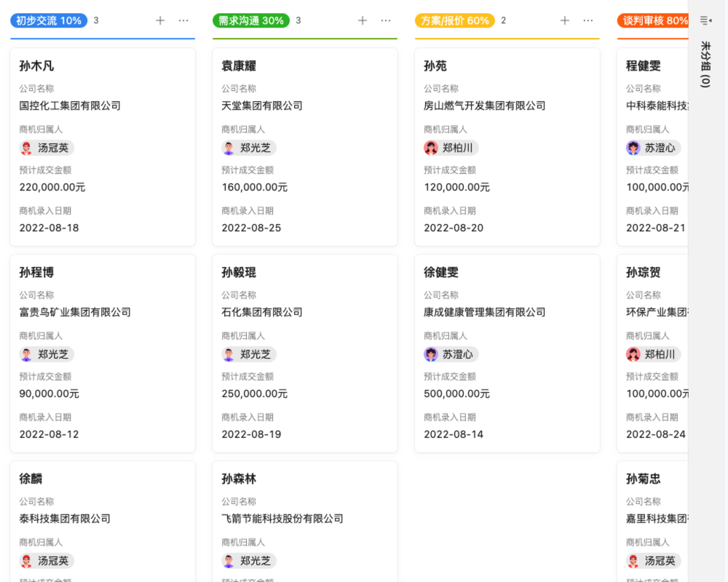
Task: Select the 初步交流 10% stage label
Action: (x=48, y=20)
